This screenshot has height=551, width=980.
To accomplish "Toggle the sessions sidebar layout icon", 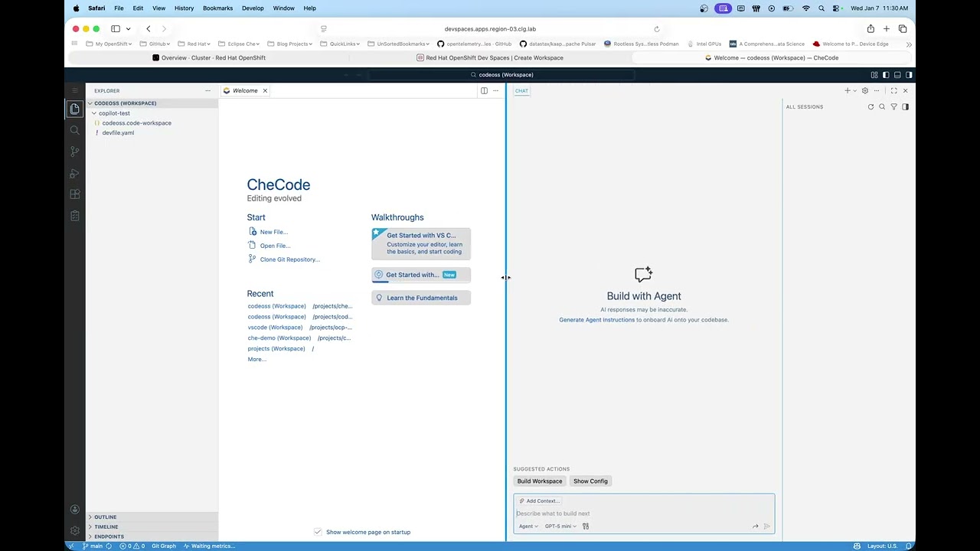I will pyautogui.click(x=905, y=107).
